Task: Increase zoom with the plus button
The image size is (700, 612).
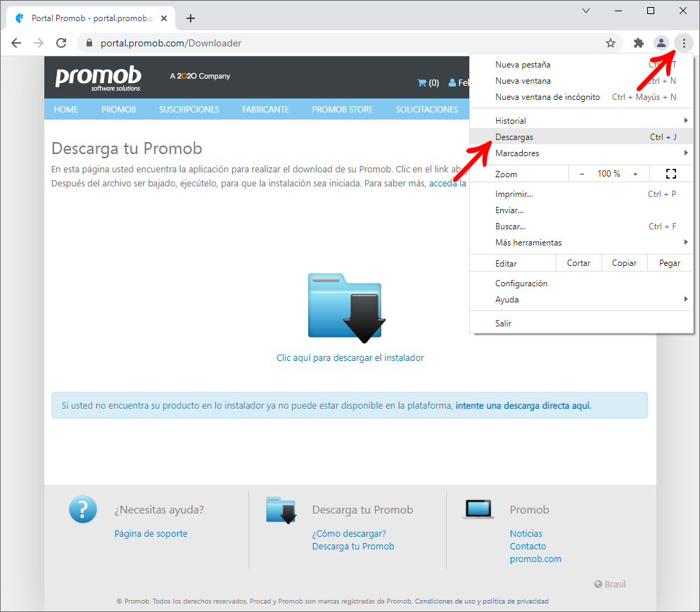Action: 635,174
